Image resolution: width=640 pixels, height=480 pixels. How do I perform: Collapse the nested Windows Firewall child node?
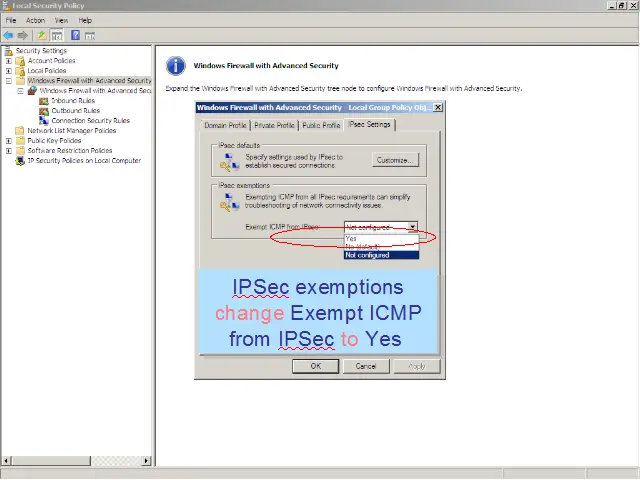pos(20,91)
